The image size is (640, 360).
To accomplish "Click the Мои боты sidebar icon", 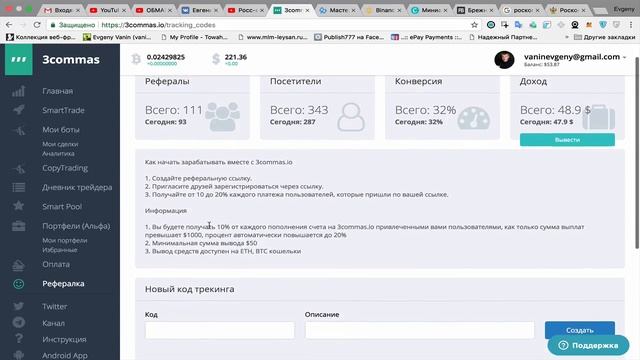I will click(18, 130).
